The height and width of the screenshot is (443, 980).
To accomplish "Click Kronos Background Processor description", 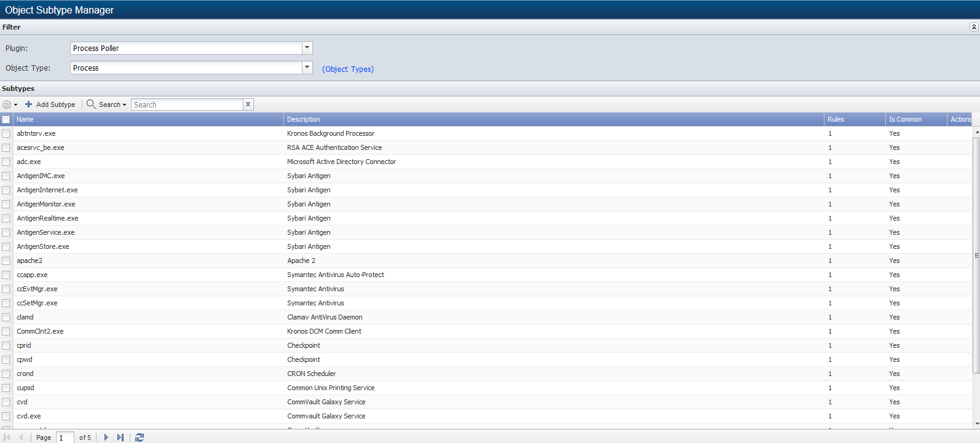I will point(331,133).
